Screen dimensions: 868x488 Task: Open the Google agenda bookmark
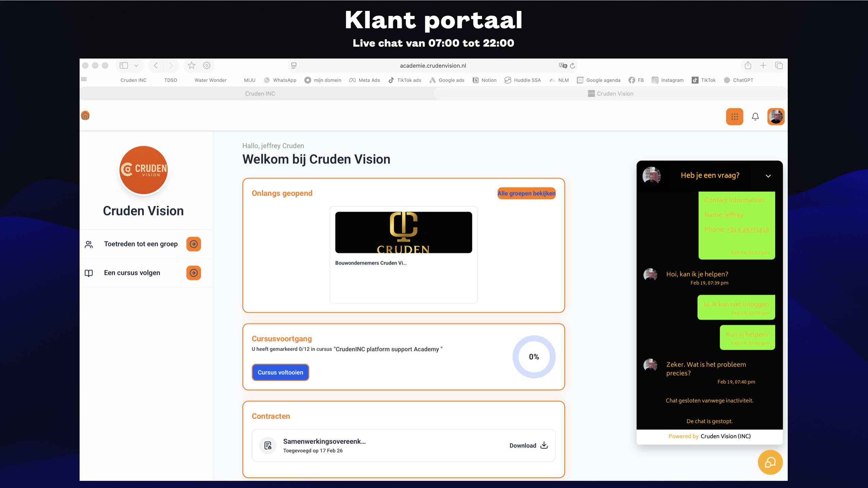(599, 80)
